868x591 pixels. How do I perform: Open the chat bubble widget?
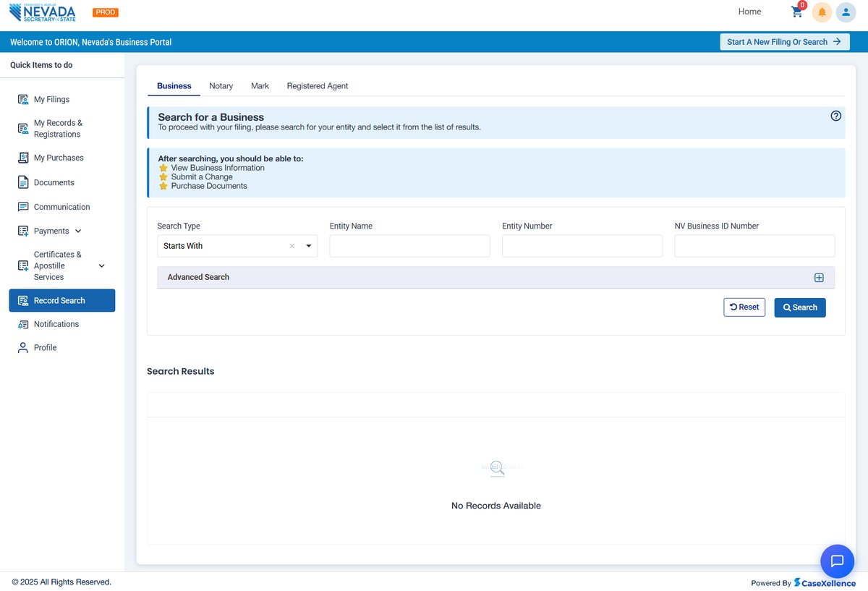tap(838, 561)
